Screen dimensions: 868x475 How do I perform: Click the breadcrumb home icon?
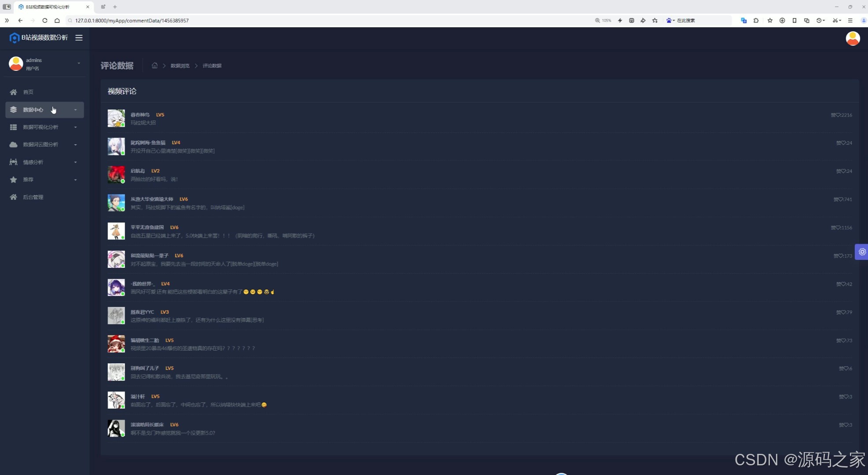click(154, 66)
